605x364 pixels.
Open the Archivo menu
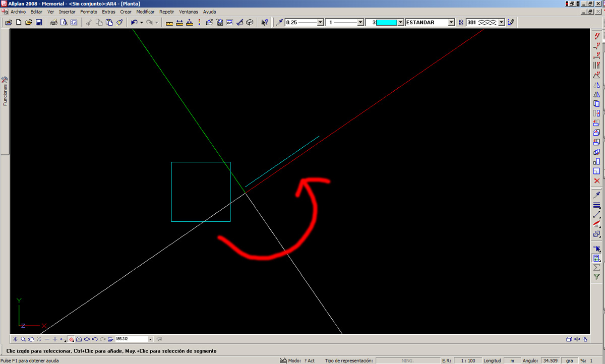(x=18, y=12)
